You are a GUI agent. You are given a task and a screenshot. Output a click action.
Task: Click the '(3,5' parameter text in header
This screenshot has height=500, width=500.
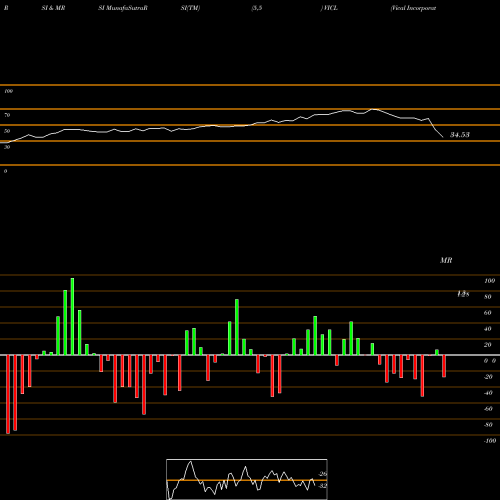(257, 8)
